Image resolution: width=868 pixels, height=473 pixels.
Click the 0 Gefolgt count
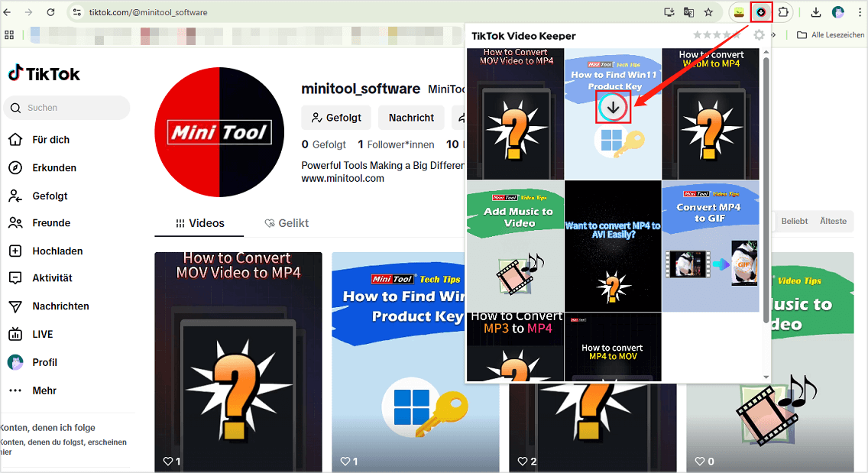coord(324,144)
